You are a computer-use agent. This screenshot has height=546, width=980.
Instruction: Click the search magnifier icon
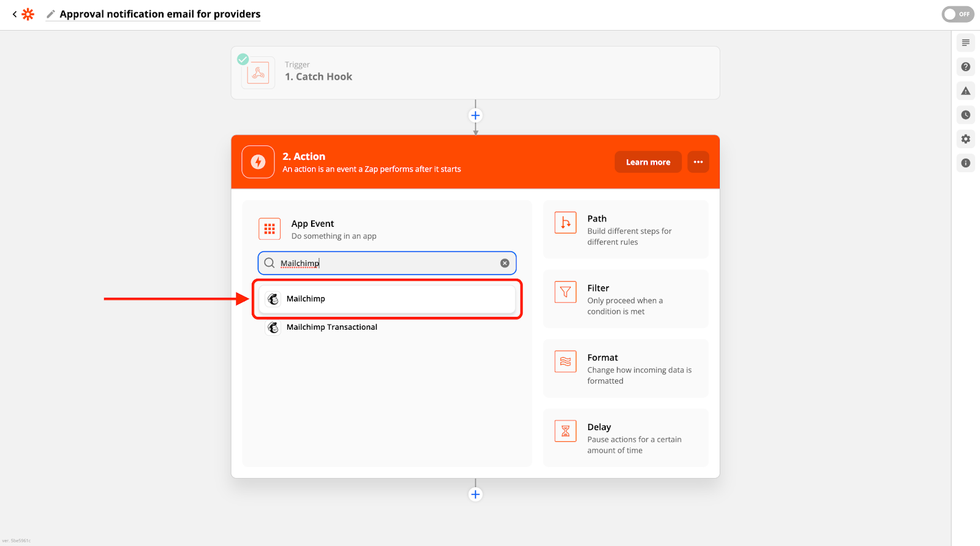[269, 263]
